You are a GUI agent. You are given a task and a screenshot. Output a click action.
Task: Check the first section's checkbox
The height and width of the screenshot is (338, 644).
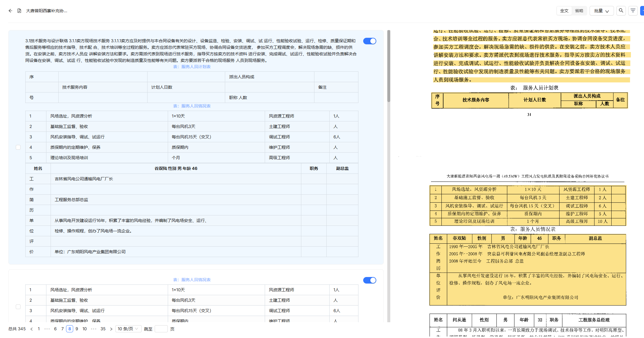[x=18, y=147]
